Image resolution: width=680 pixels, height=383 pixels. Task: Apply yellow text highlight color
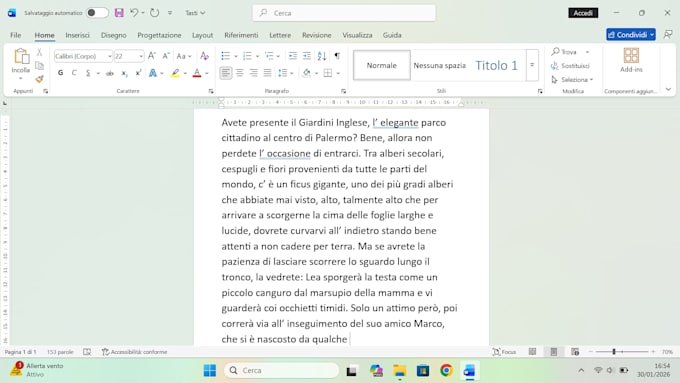(175, 73)
